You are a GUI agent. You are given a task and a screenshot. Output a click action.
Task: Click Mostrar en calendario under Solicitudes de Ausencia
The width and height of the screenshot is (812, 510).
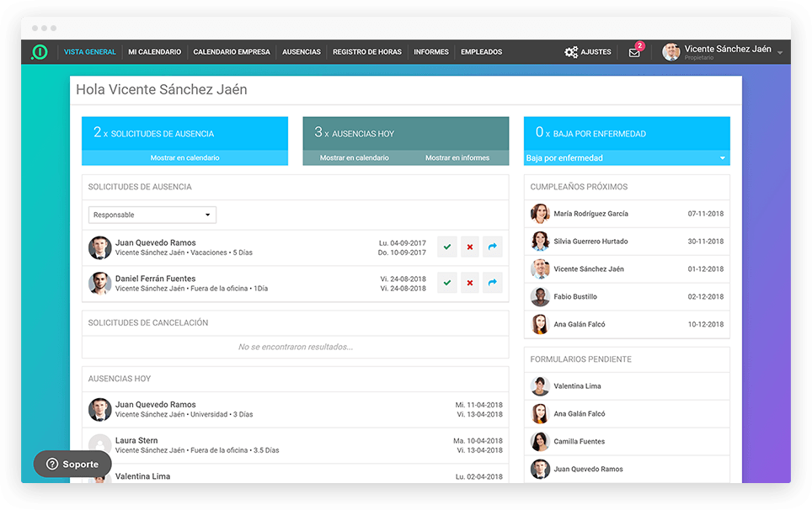click(x=184, y=157)
